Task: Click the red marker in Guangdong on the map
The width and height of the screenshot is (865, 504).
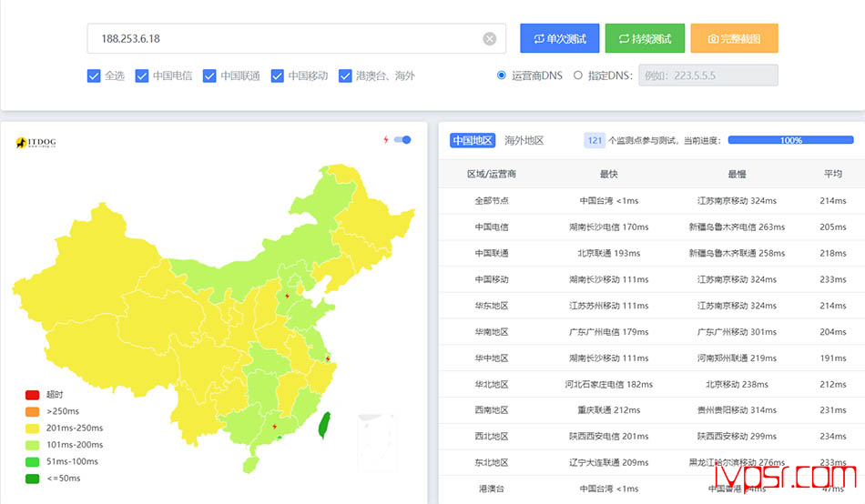Action: pos(275,427)
